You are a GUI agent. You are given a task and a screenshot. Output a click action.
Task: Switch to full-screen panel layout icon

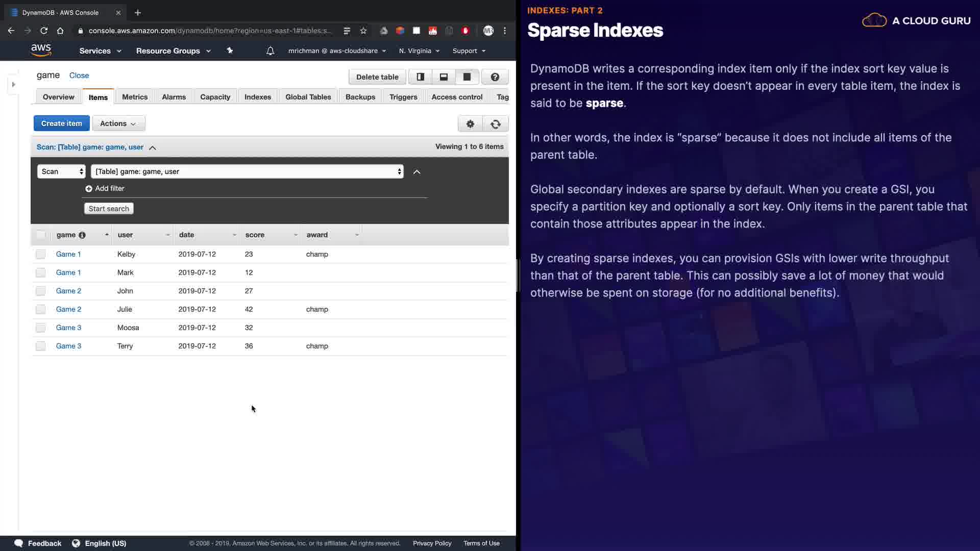point(467,77)
